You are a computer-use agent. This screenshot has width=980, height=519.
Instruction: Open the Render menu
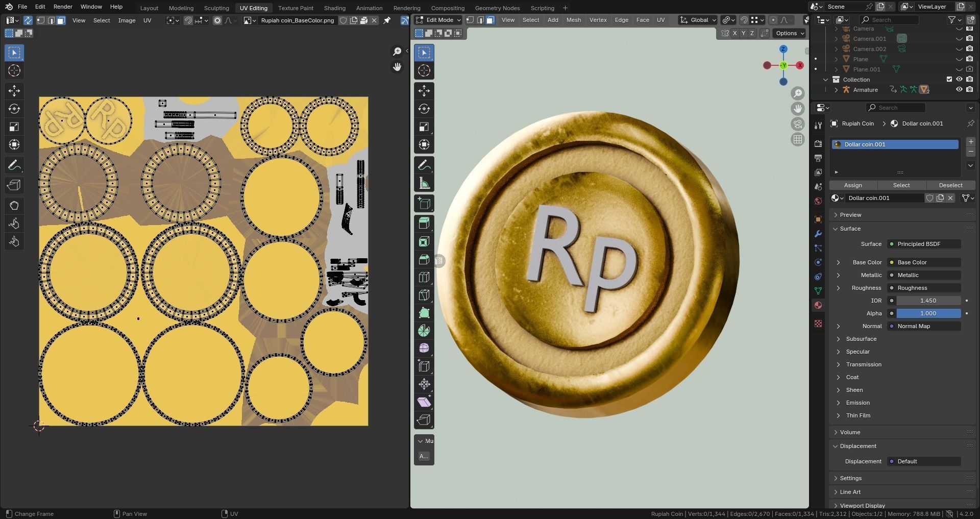pyautogui.click(x=63, y=7)
